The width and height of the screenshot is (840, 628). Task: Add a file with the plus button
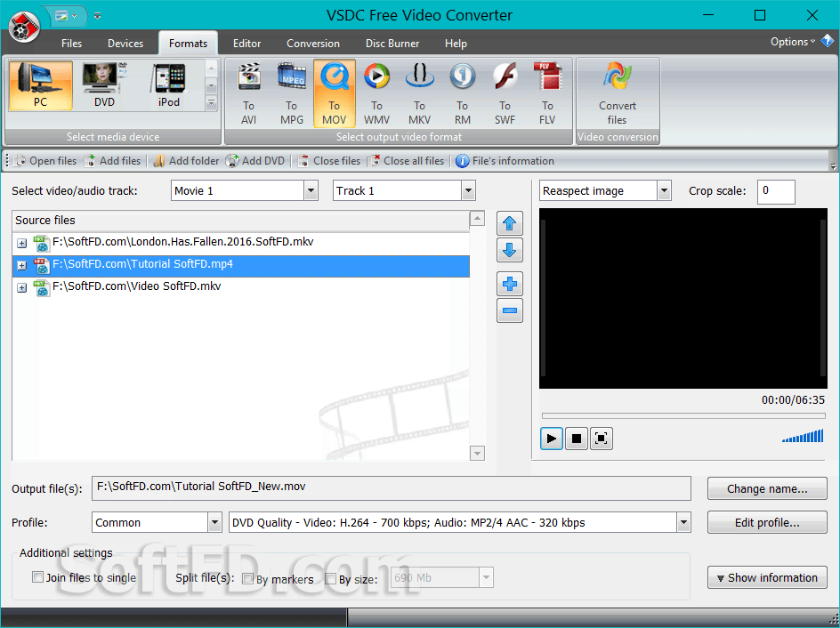click(510, 284)
